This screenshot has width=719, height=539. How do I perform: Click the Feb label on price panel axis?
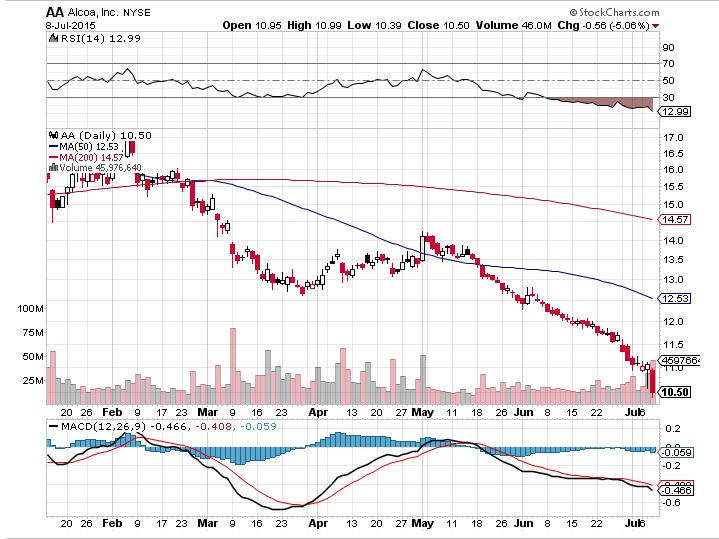point(112,412)
